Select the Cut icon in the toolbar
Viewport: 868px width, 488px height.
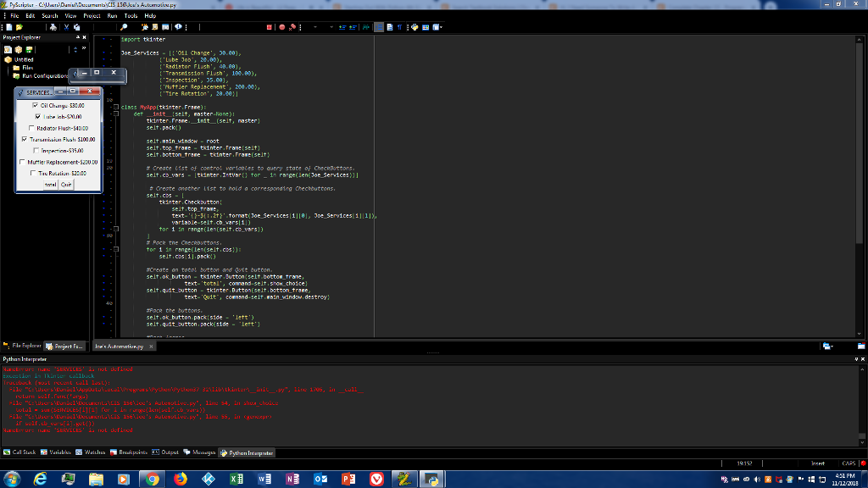66,27
